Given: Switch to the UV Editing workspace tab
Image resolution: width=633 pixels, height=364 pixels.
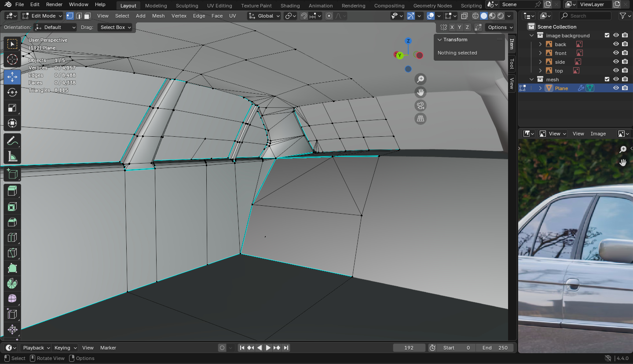Looking at the screenshot, I should tap(220, 6).
